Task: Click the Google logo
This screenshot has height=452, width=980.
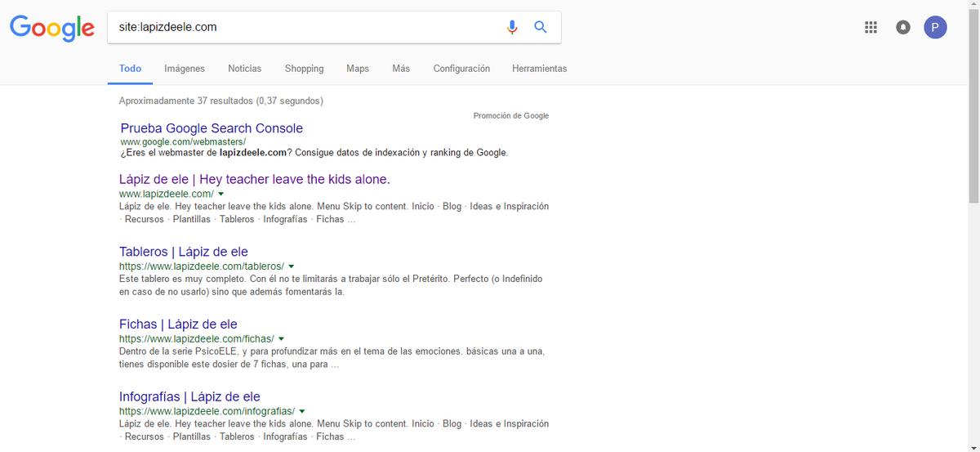Action: click(x=52, y=28)
